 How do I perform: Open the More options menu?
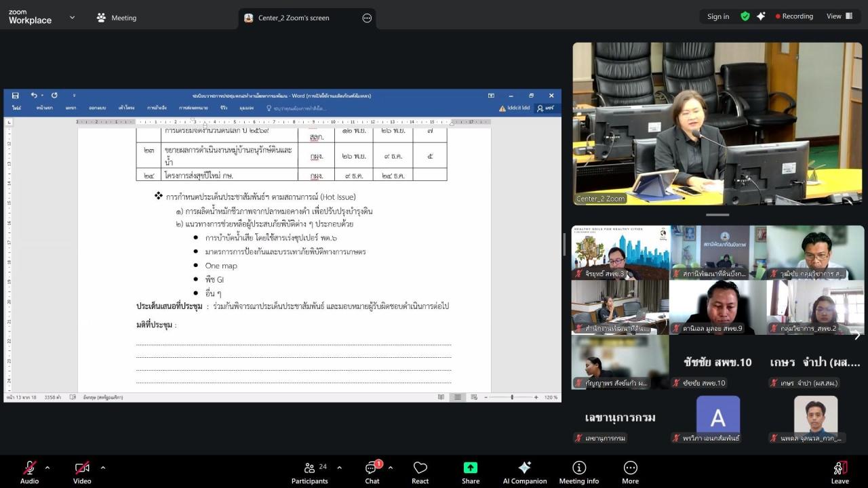pyautogui.click(x=630, y=472)
